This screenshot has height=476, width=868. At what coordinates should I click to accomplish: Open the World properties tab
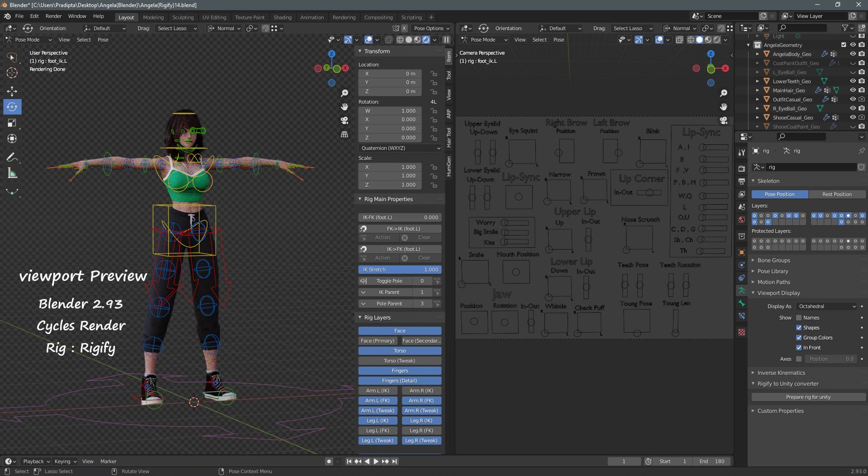(x=741, y=220)
